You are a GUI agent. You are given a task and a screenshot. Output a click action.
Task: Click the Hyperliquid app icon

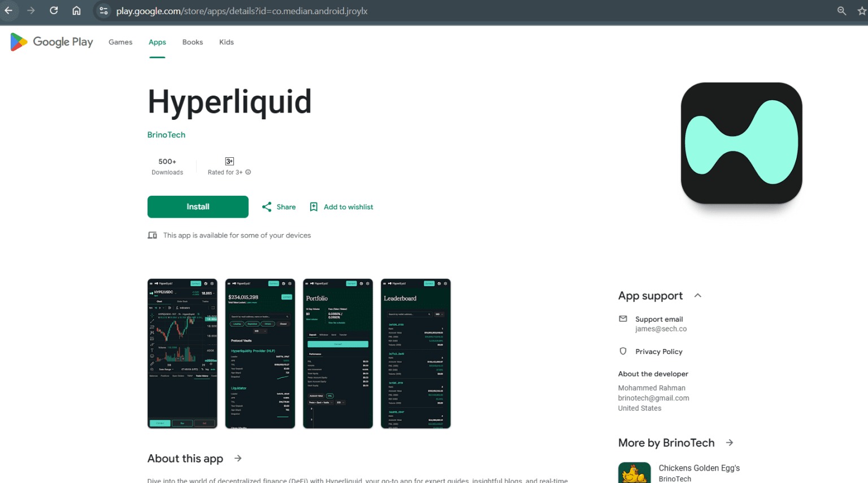741,143
